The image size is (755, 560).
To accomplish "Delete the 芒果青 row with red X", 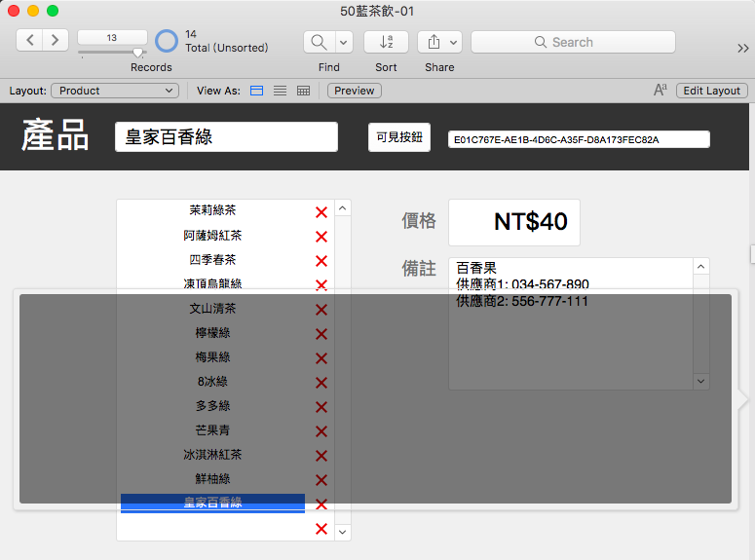I will coord(321,431).
